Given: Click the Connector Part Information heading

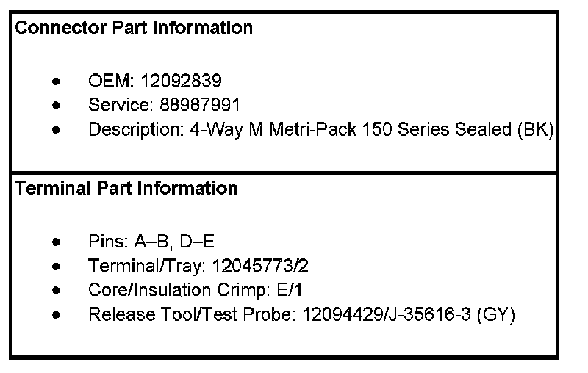Looking at the screenshot, I should [x=134, y=28].
